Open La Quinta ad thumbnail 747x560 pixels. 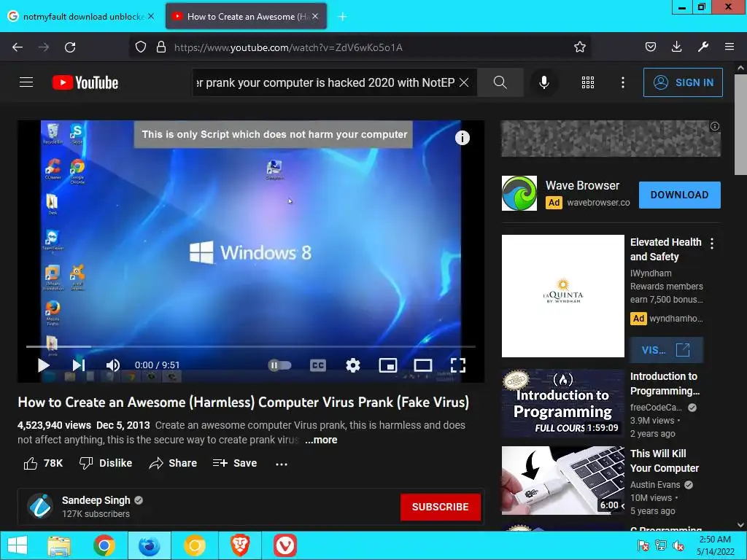pos(562,296)
